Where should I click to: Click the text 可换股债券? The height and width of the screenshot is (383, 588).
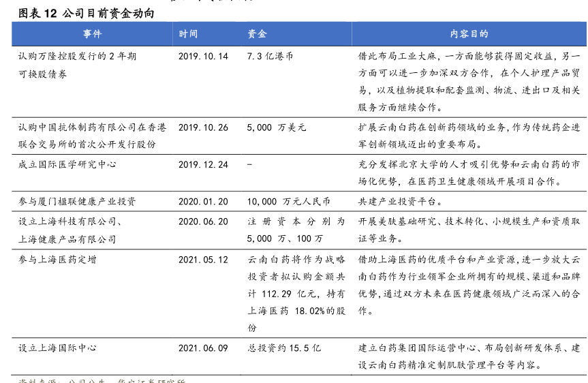pos(43,74)
